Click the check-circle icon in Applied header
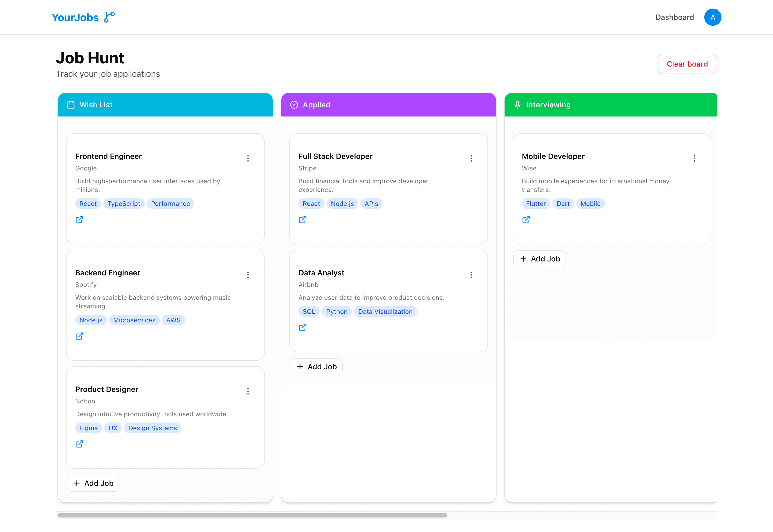Viewport: 773px width, 532px height. [x=294, y=104]
